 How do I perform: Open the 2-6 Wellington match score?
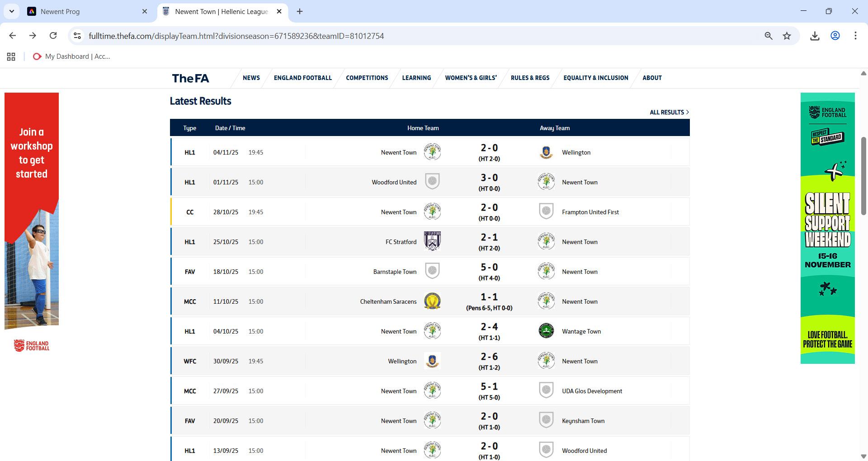[489, 357]
